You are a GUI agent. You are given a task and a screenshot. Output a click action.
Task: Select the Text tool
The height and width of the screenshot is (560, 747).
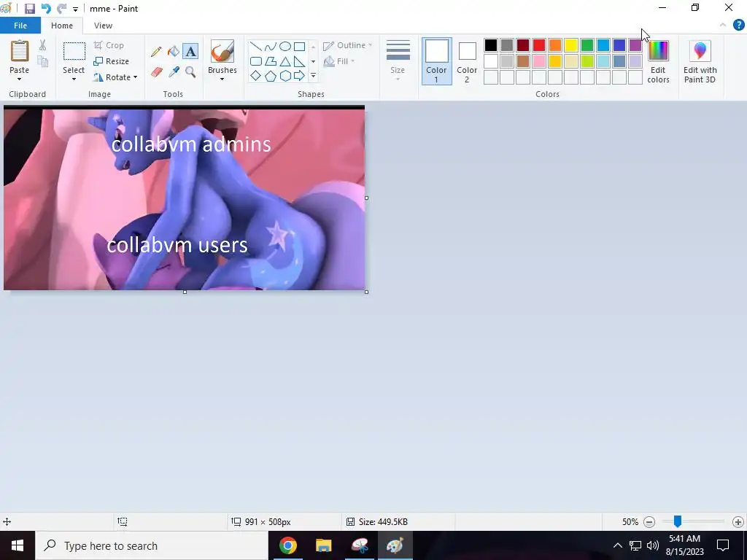point(190,52)
